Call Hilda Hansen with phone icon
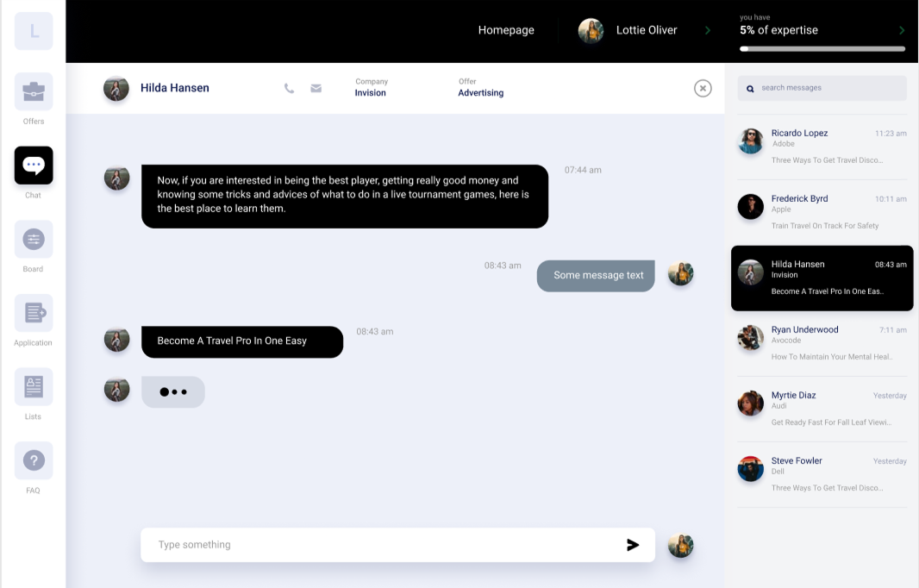Image resolution: width=919 pixels, height=588 pixels. pos(289,88)
